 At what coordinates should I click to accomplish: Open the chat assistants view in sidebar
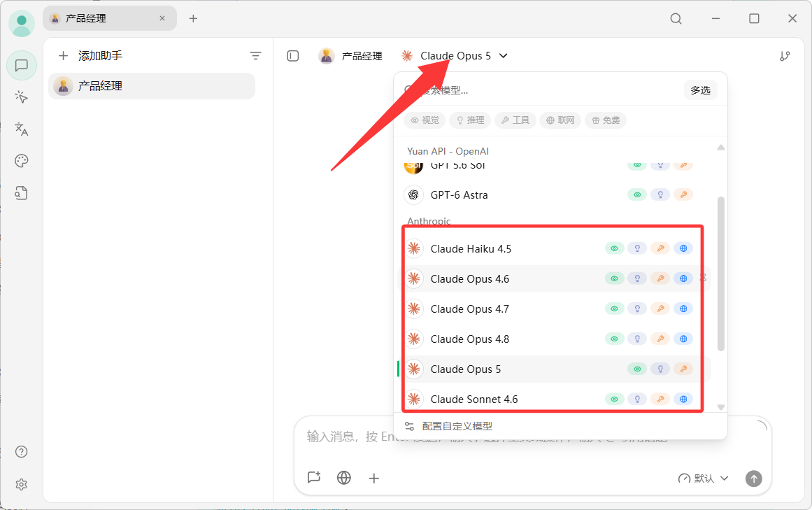point(21,65)
